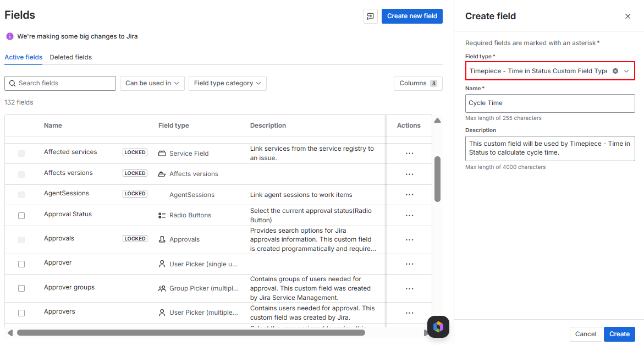Screen dimensions: 644x345
Task: Cancel the field creation
Action: point(586,335)
